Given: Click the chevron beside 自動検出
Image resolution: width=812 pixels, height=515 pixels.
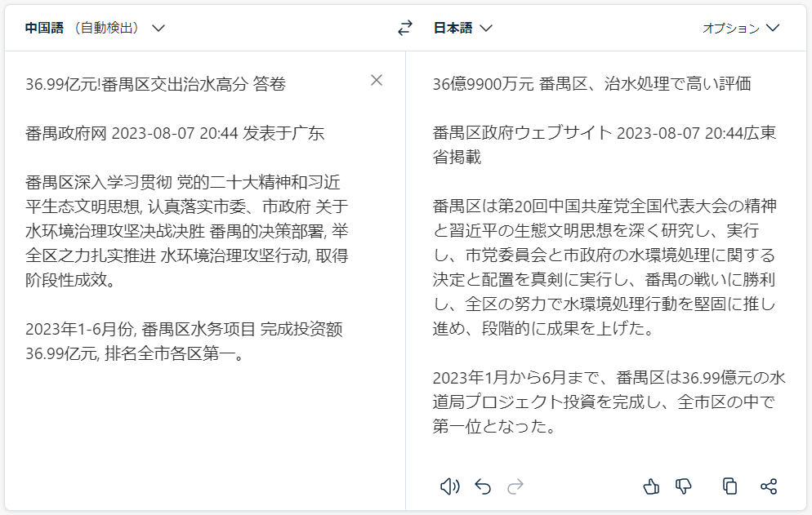Looking at the screenshot, I should pyautogui.click(x=158, y=28).
